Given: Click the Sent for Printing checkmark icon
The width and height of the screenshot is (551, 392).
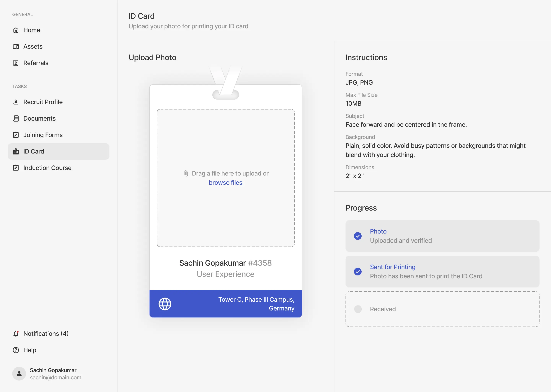Looking at the screenshot, I should 358,272.
